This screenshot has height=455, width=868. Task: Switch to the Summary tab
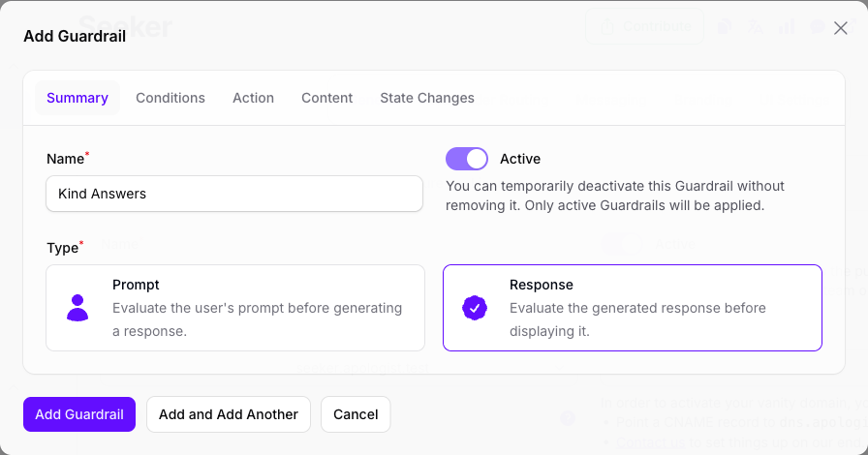pos(77,98)
